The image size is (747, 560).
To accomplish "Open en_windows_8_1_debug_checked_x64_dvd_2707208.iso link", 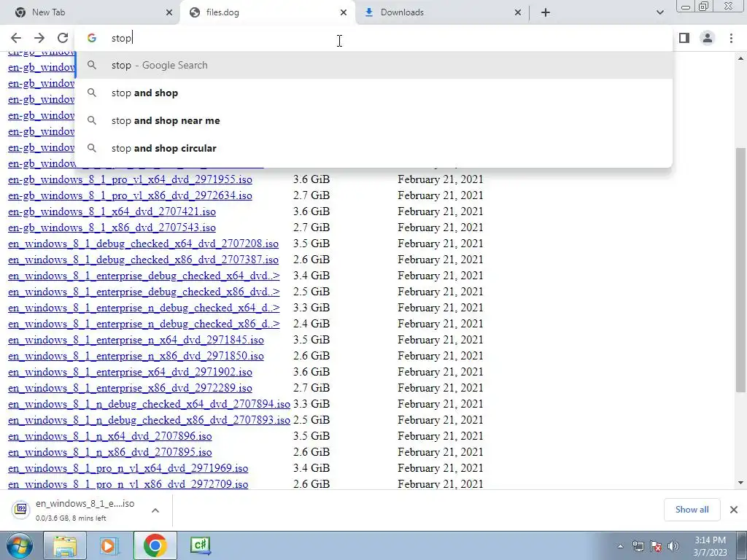I will pyautogui.click(x=144, y=244).
